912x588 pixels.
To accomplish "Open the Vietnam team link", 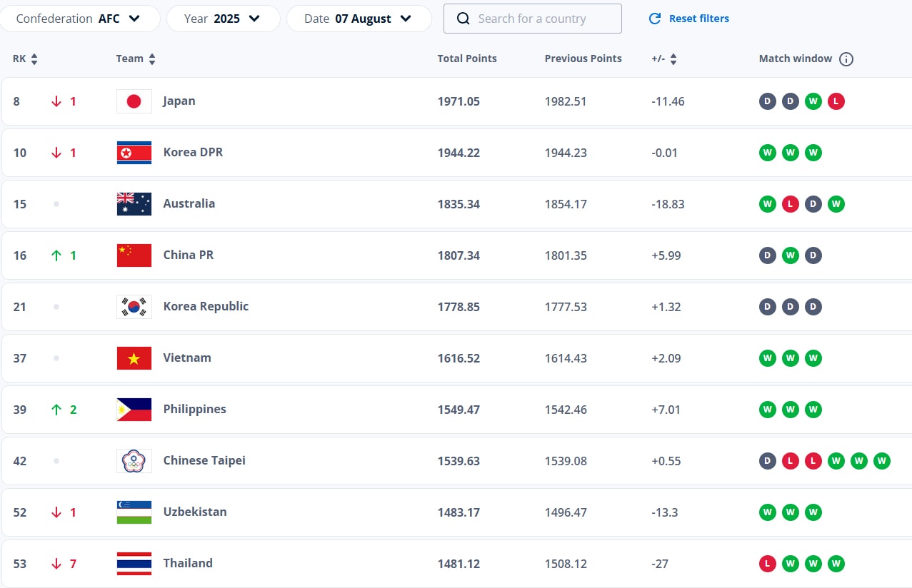I will click(187, 358).
